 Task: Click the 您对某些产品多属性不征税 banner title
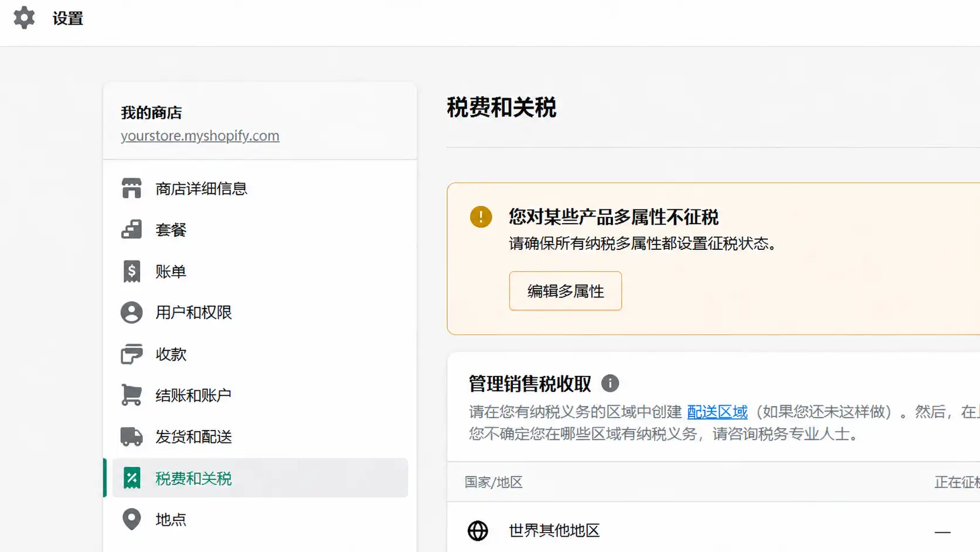click(x=613, y=217)
